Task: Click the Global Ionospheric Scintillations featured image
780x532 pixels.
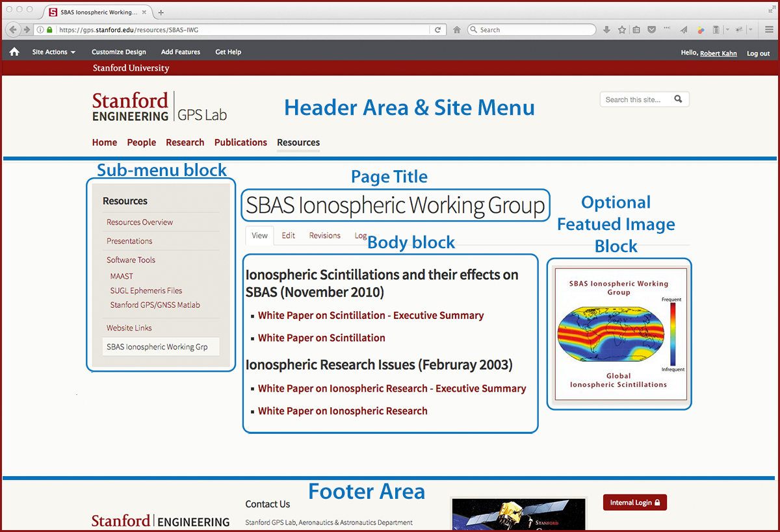Action: [619, 335]
